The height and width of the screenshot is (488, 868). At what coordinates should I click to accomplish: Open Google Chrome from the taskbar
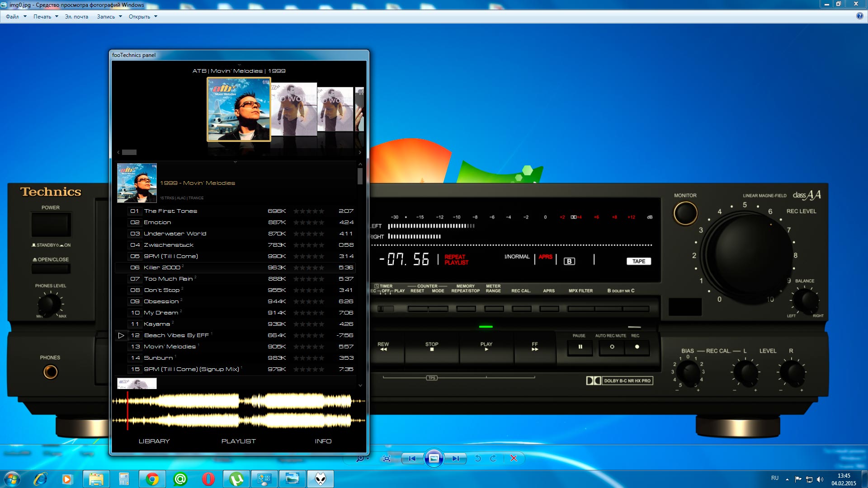[152, 479]
